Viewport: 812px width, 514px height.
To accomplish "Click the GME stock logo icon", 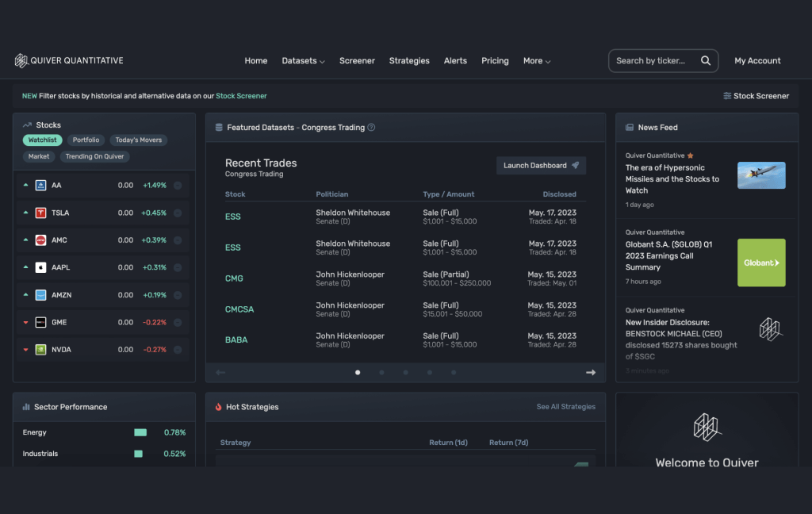I will pos(40,322).
